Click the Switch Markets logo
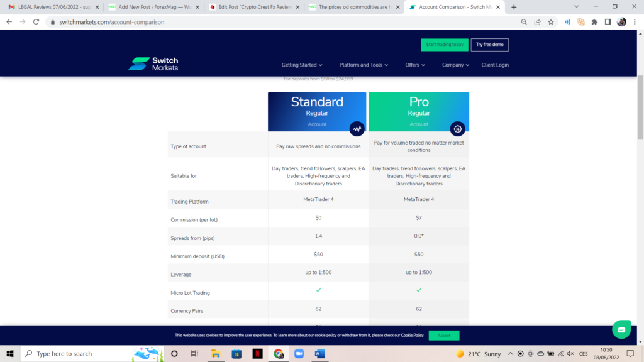The width and height of the screenshot is (644, 362). point(153,64)
